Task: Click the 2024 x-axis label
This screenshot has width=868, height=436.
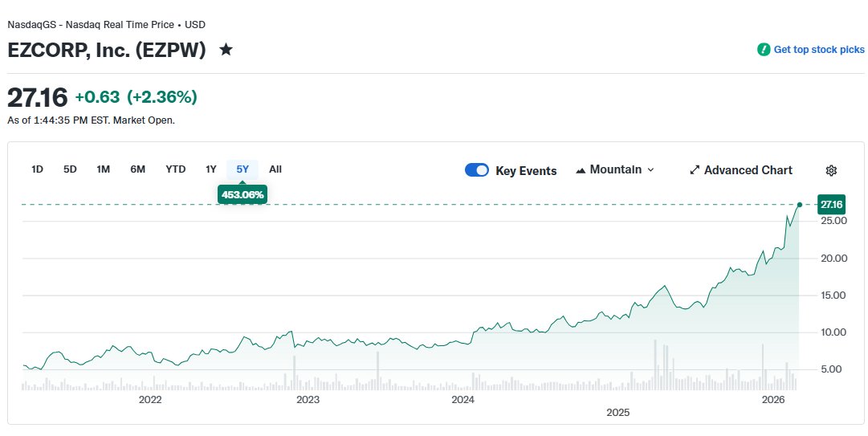Action: pos(463,400)
